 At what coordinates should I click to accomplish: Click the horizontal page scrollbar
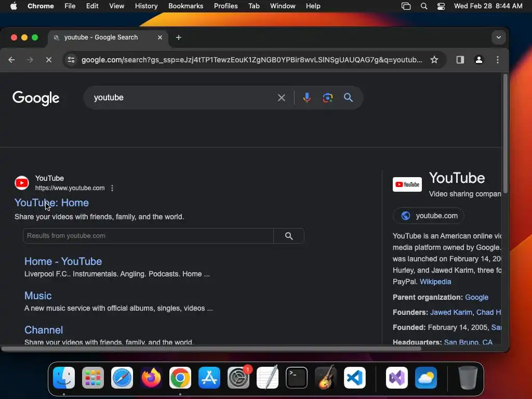click(211, 349)
